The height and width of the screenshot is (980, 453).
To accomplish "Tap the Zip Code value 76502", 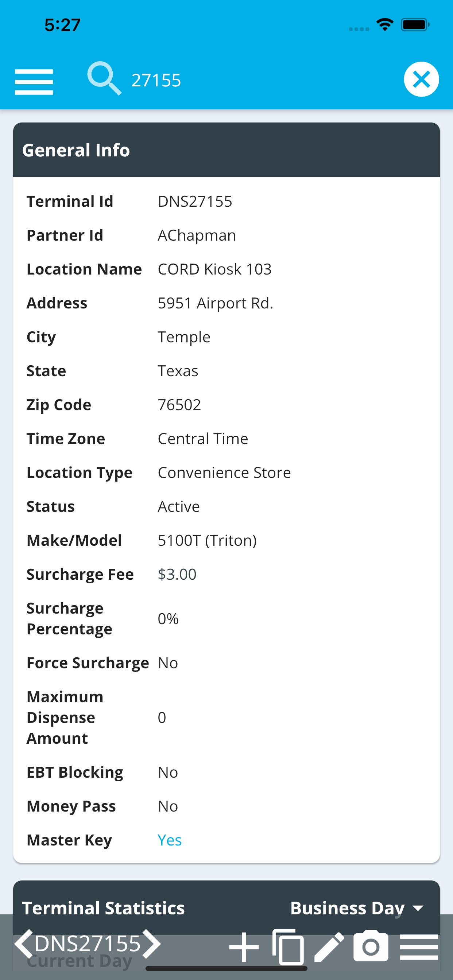I will [x=179, y=405].
